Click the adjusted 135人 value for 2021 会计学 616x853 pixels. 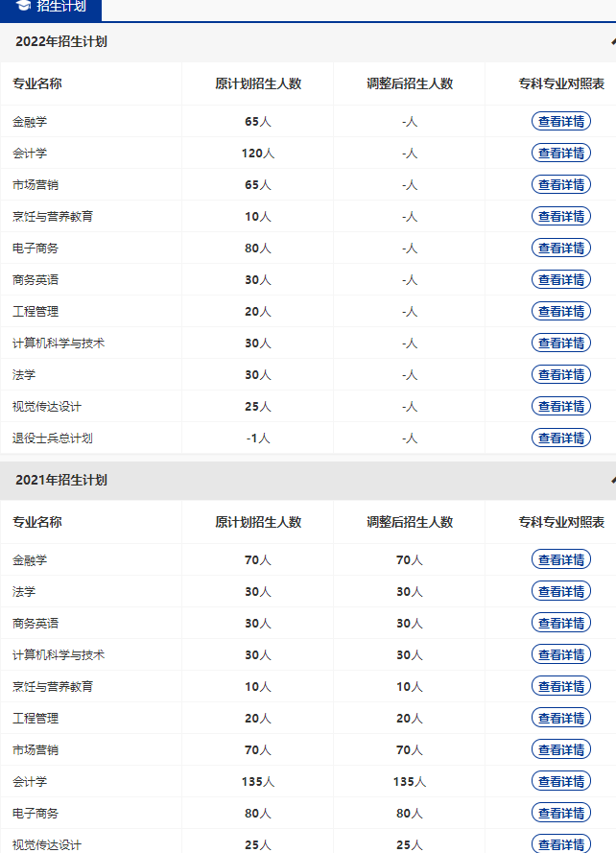pos(409,782)
